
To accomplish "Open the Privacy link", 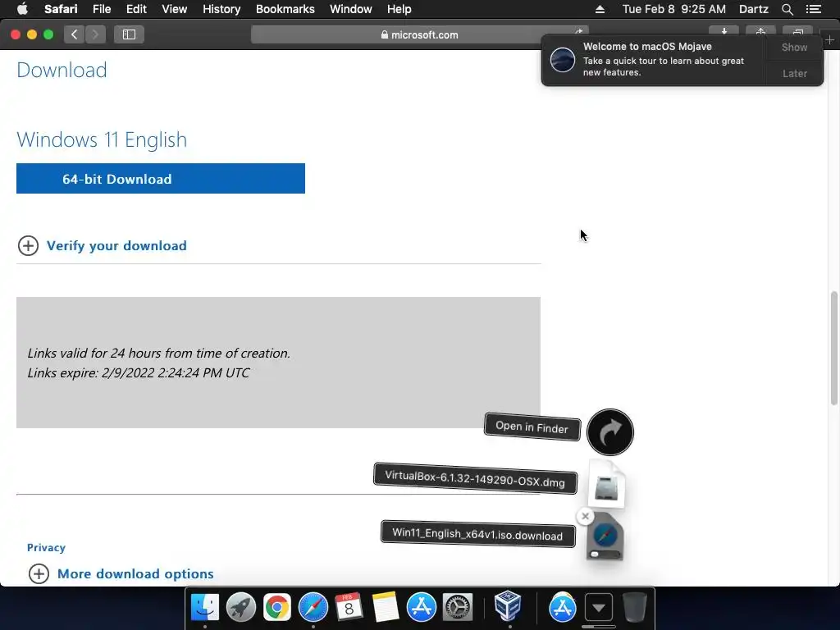I will coord(46,547).
